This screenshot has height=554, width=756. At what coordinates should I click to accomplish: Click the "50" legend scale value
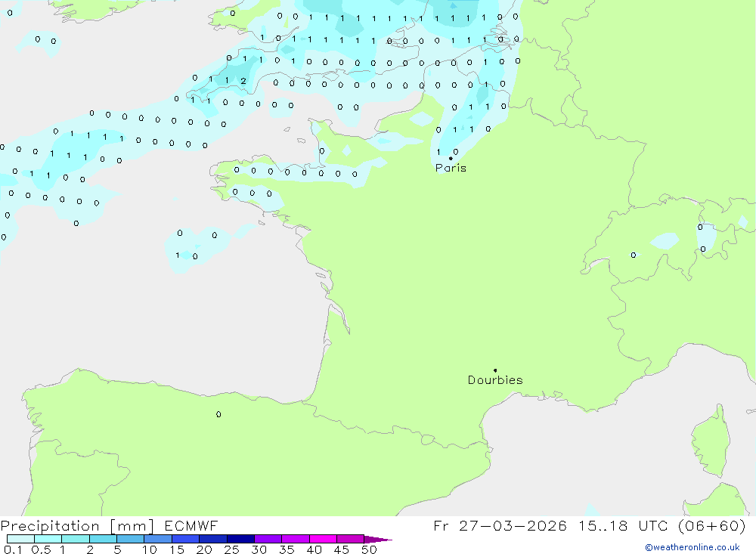369,549
